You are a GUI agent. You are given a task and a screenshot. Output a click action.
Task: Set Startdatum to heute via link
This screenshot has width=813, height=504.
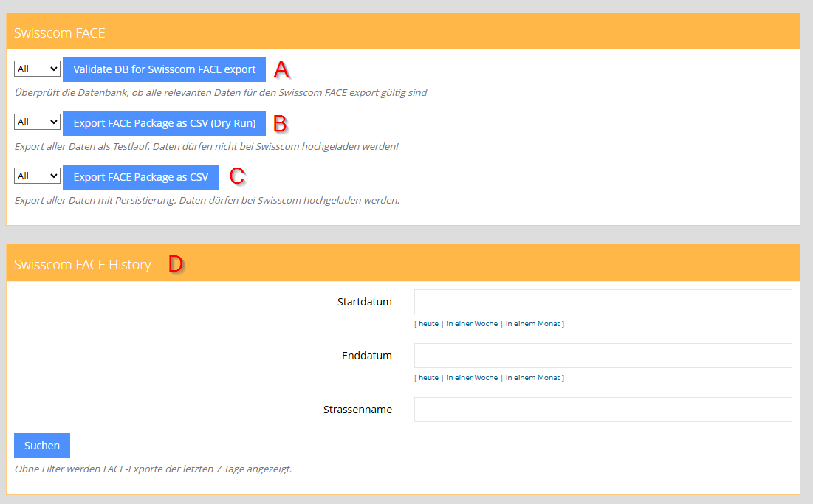[x=429, y=324]
